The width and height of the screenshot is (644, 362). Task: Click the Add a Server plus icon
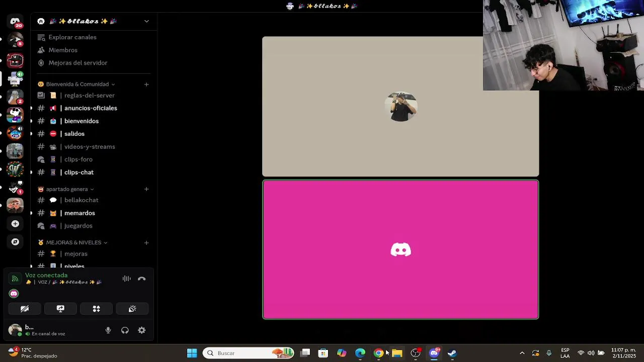15,224
